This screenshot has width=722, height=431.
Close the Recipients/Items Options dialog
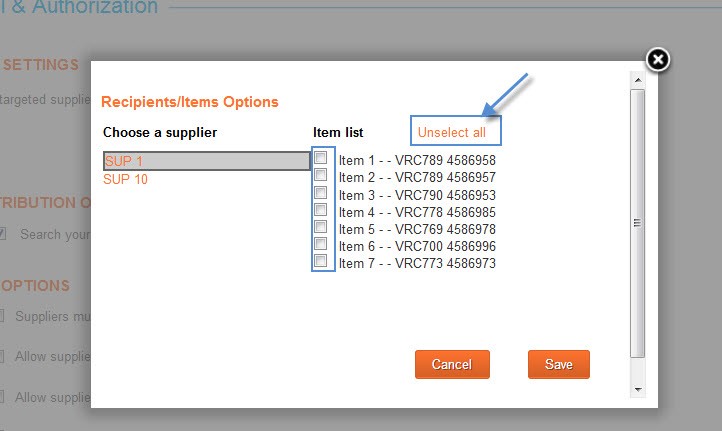point(657,60)
